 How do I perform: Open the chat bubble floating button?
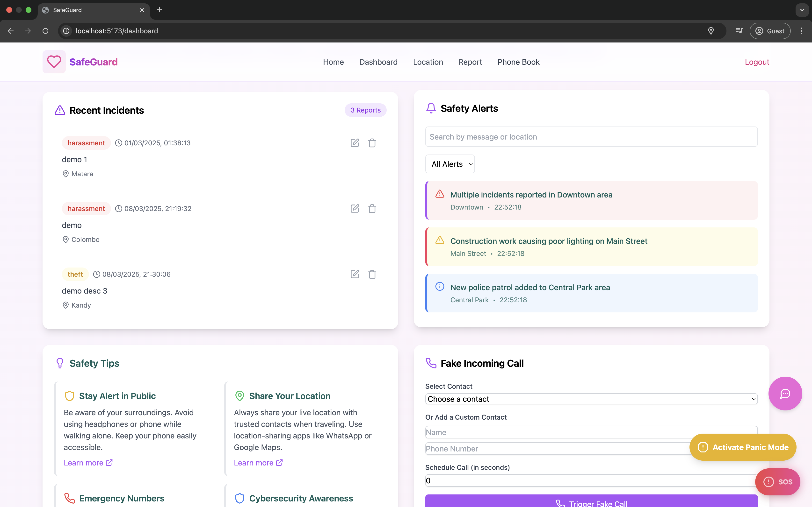pos(785,393)
